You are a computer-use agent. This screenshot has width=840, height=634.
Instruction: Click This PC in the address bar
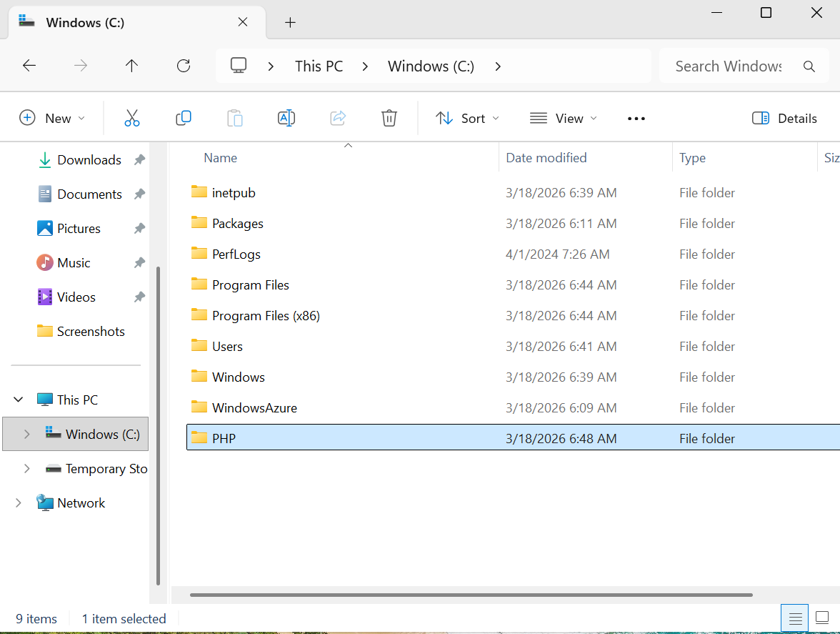(319, 66)
